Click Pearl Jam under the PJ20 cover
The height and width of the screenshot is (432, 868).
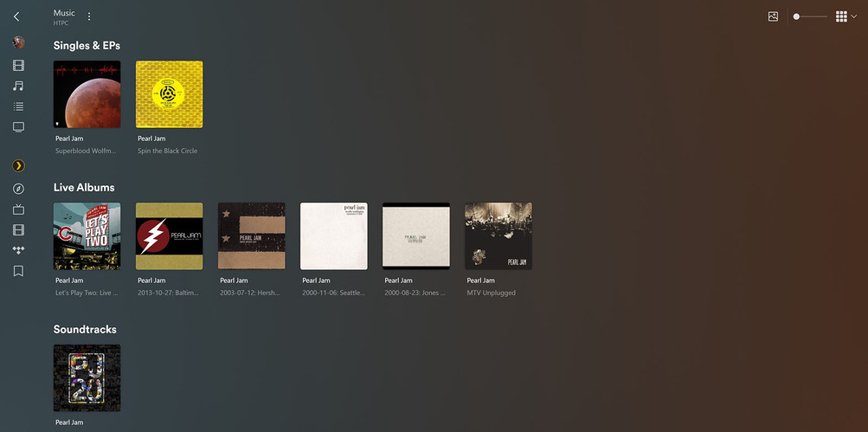point(69,422)
